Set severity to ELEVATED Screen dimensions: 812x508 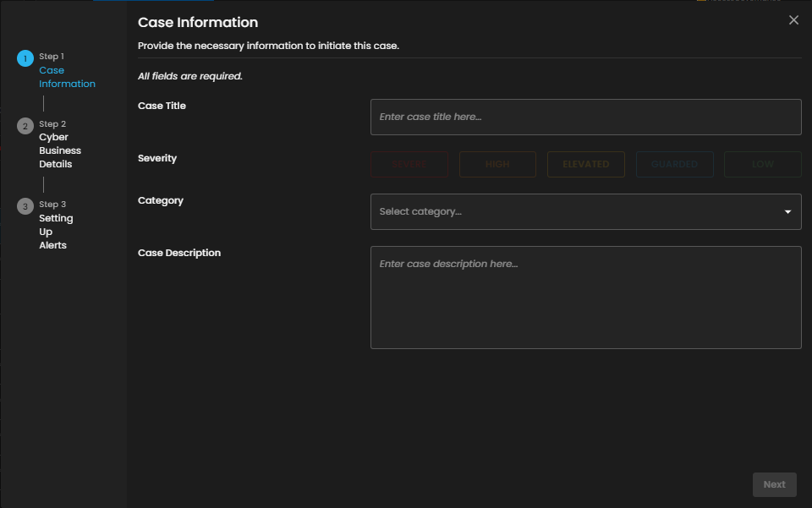click(585, 164)
